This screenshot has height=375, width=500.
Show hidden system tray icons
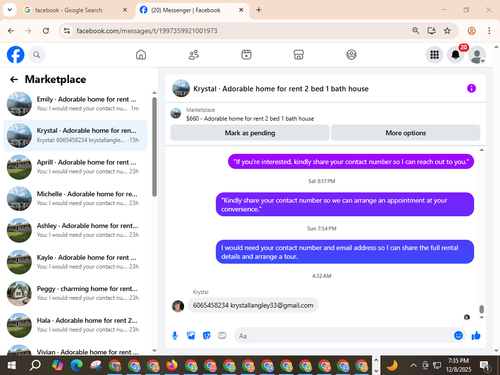[x=413, y=366]
